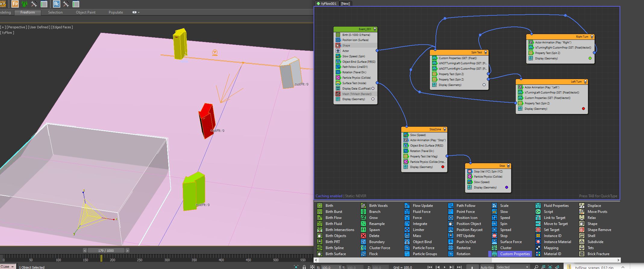This screenshot has height=269, width=644.
Task: Switch to the Freeform ribbon tab
Action: [28, 12]
